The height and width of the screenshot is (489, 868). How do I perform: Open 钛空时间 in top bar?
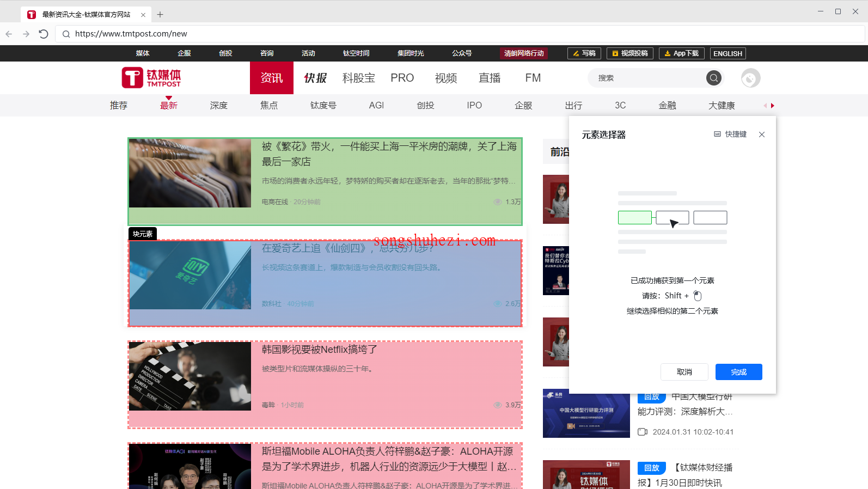[356, 53]
